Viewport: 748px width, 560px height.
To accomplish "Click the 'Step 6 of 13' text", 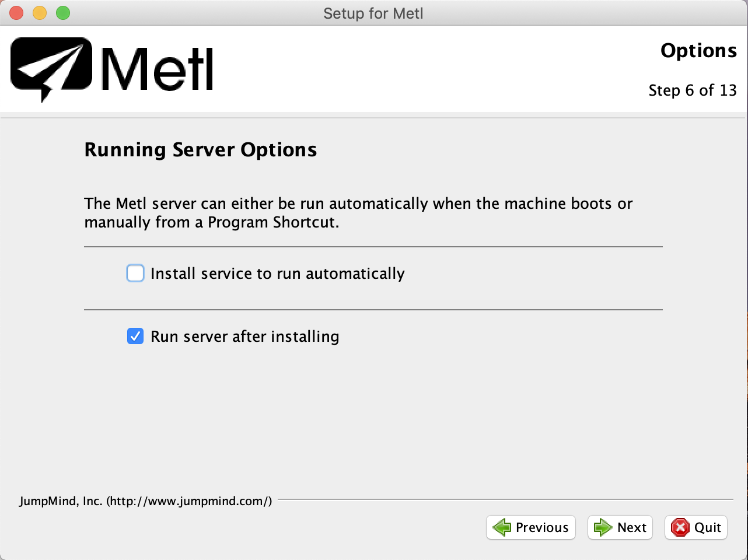I will coord(693,90).
